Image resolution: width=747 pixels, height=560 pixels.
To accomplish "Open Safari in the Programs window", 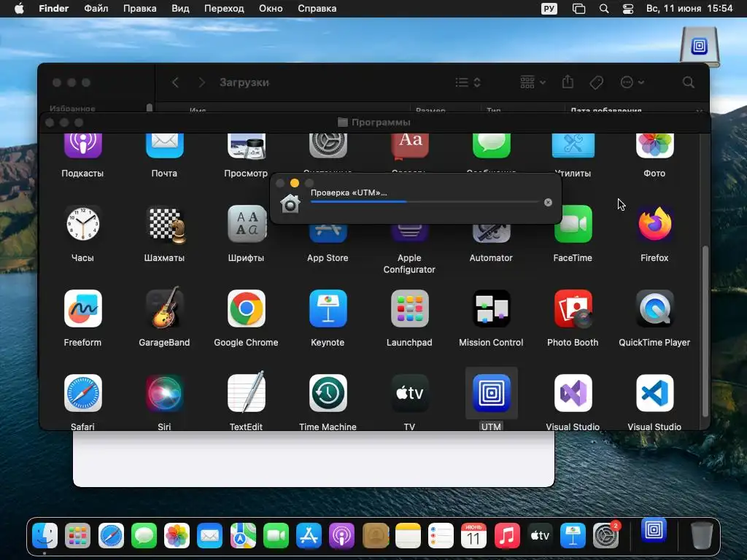I will coord(83,393).
